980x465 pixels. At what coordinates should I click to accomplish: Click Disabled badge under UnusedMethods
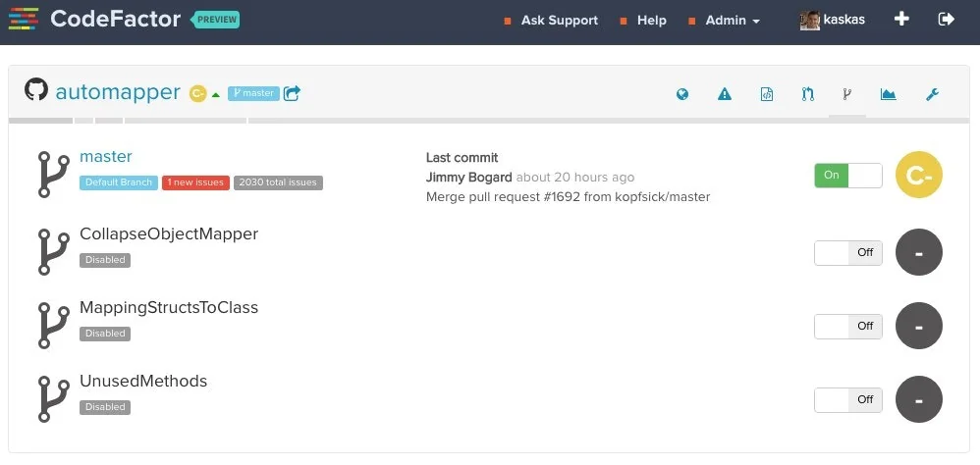105,407
